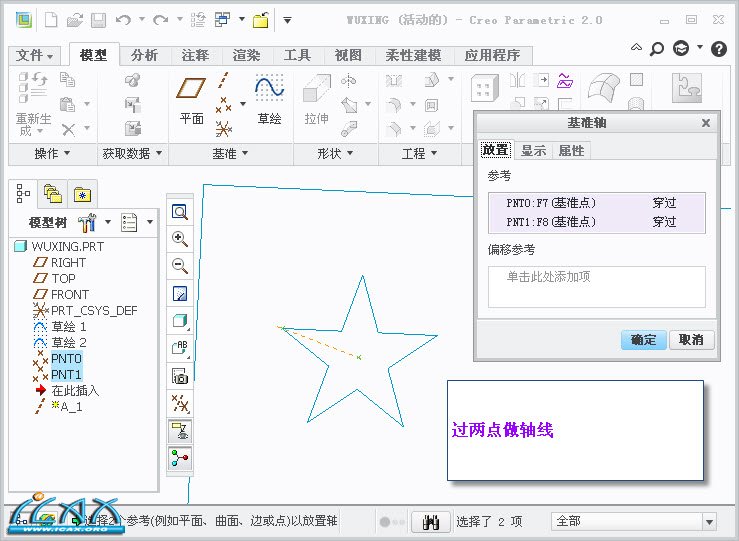Expand the 文件 (File) menu
739x541 pixels.
click(x=36, y=55)
